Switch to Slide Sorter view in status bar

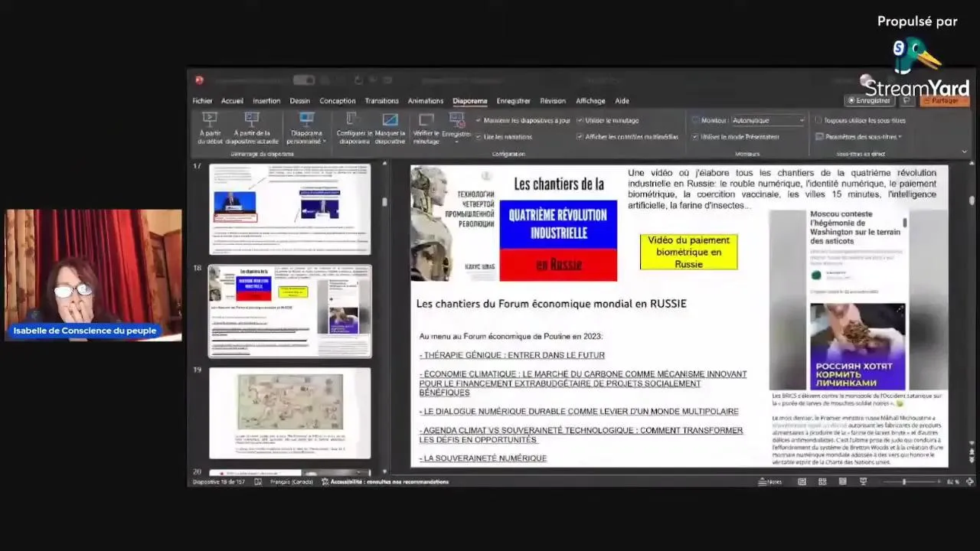pos(822,482)
